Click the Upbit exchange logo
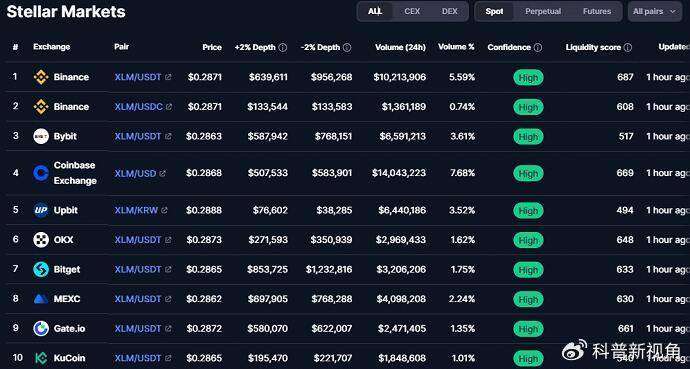 41,210
